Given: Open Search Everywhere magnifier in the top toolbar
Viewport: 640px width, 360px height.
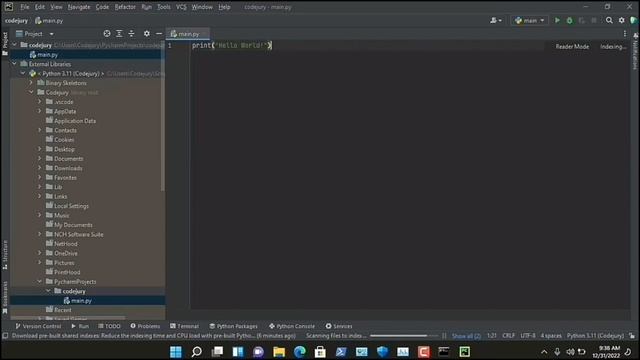Looking at the screenshot, I should click(x=609, y=20).
